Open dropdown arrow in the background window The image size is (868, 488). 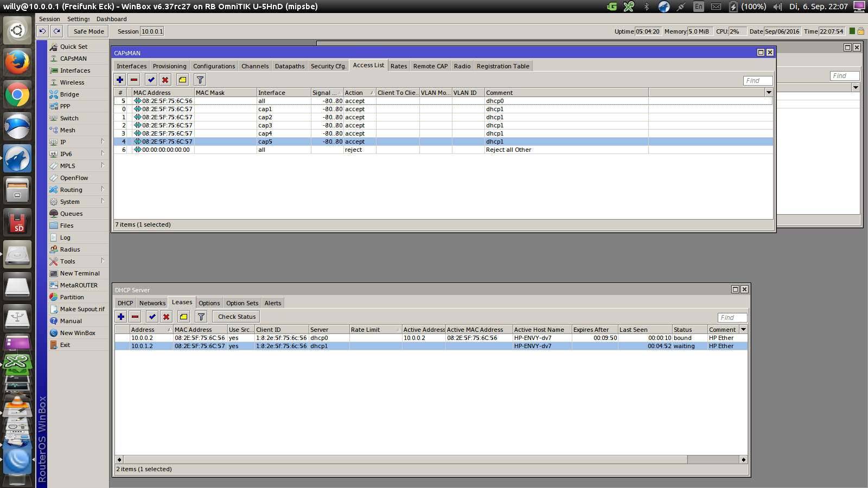[856, 87]
